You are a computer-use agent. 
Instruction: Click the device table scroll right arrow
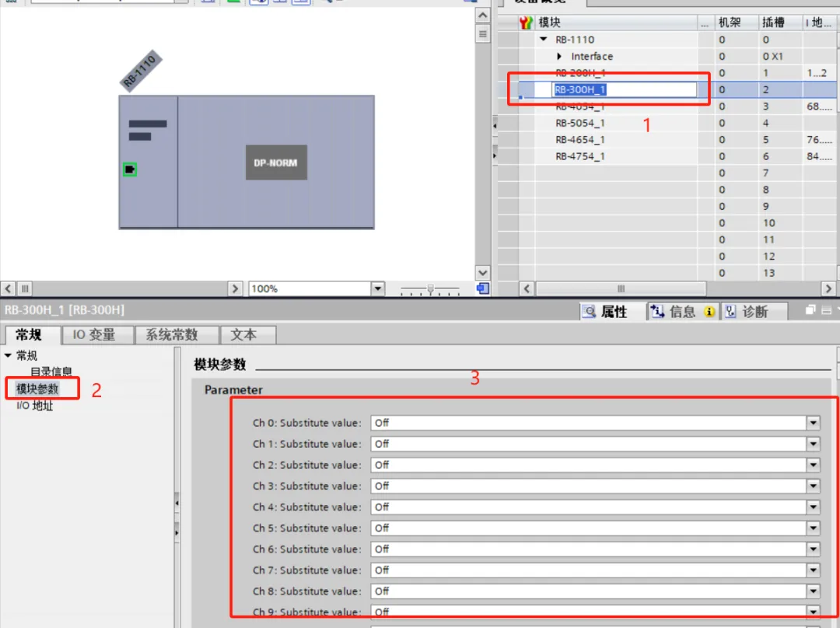pos(829,288)
